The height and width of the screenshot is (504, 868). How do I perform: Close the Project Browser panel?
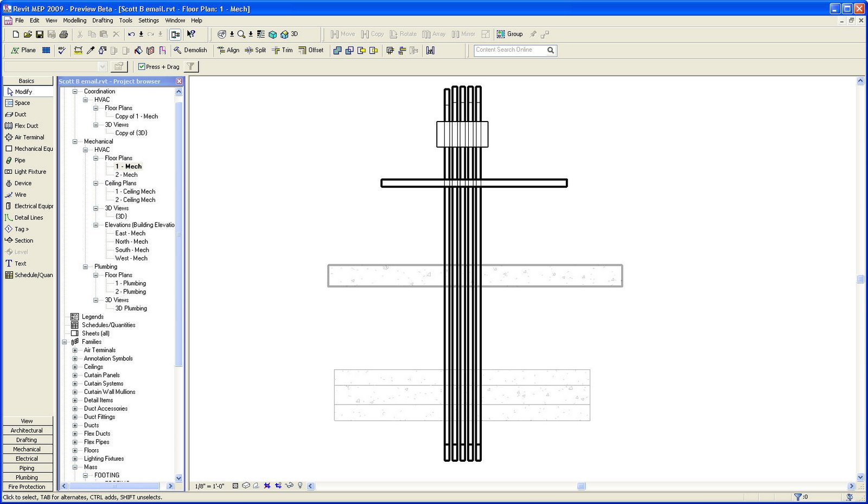pyautogui.click(x=179, y=81)
